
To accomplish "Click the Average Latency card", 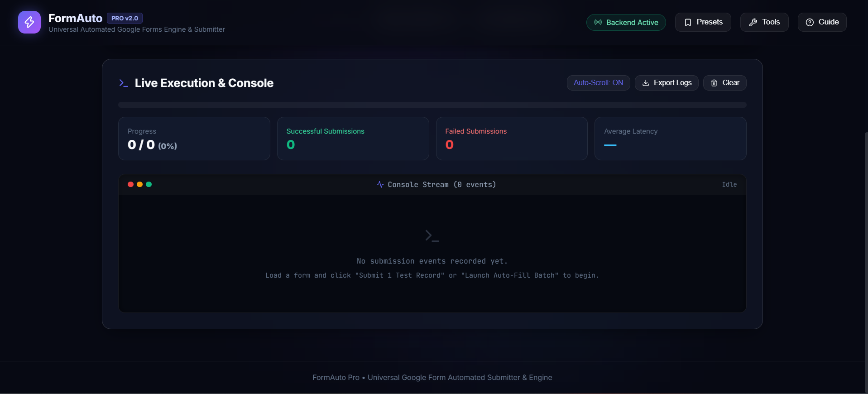I will click(670, 139).
